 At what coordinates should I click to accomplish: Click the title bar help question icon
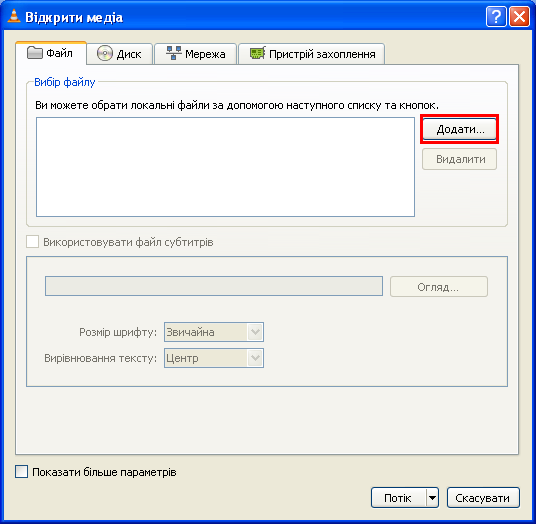click(x=496, y=16)
